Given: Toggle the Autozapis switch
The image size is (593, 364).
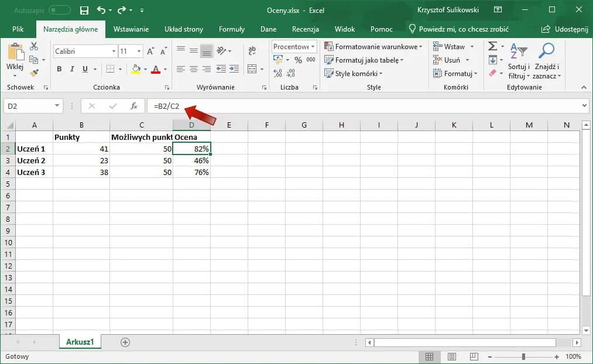Looking at the screenshot, I should click(60, 11).
